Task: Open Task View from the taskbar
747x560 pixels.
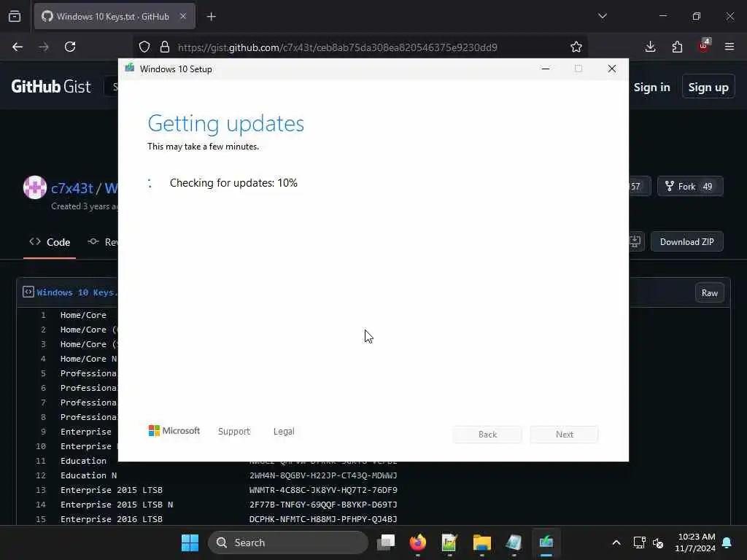Action: coord(386,542)
